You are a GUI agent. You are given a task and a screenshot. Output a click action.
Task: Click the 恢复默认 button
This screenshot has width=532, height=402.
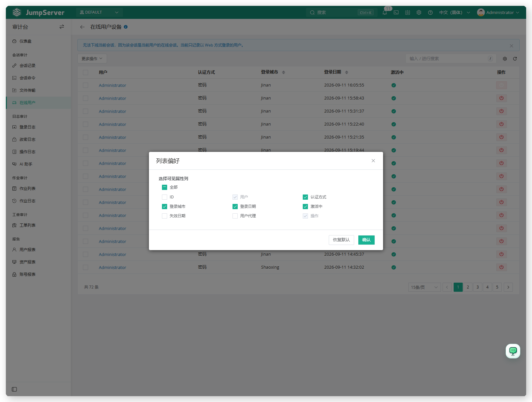(341, 240)
